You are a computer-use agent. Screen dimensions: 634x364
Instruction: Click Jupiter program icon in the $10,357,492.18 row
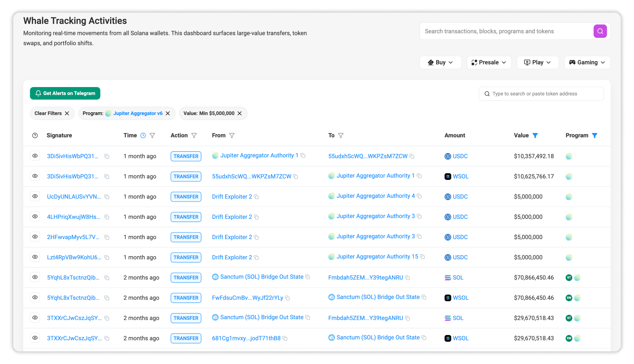point(569,156)
